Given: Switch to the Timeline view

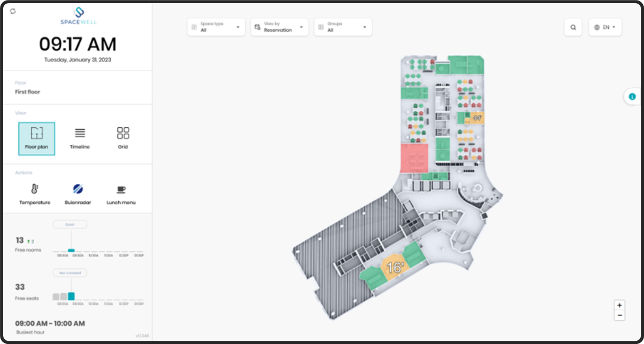Looking at the screenshot, I should pyautogui.click(x=80, y=138).
